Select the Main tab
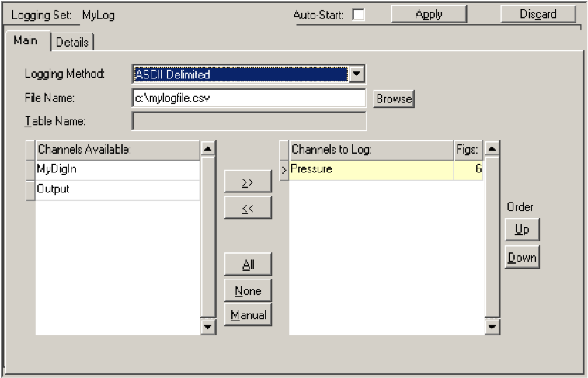This screenshot has width=588, height=378. 26,41
